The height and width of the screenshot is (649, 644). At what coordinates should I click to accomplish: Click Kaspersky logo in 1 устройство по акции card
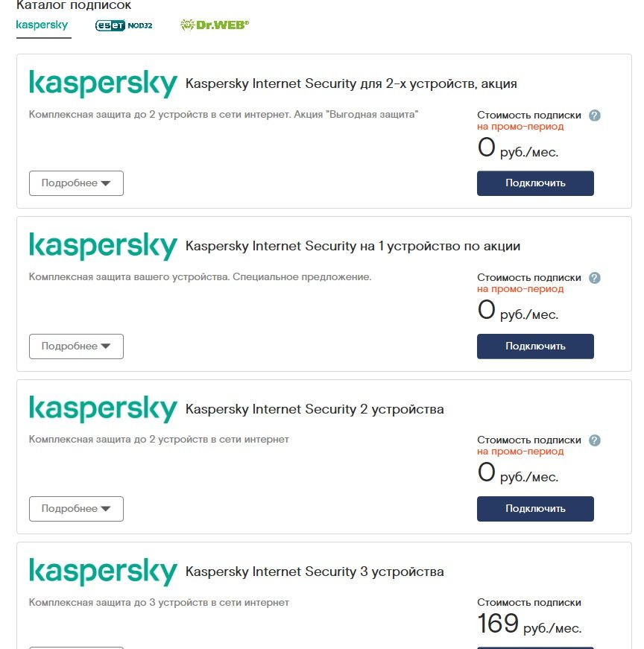[x=103, y=246]
